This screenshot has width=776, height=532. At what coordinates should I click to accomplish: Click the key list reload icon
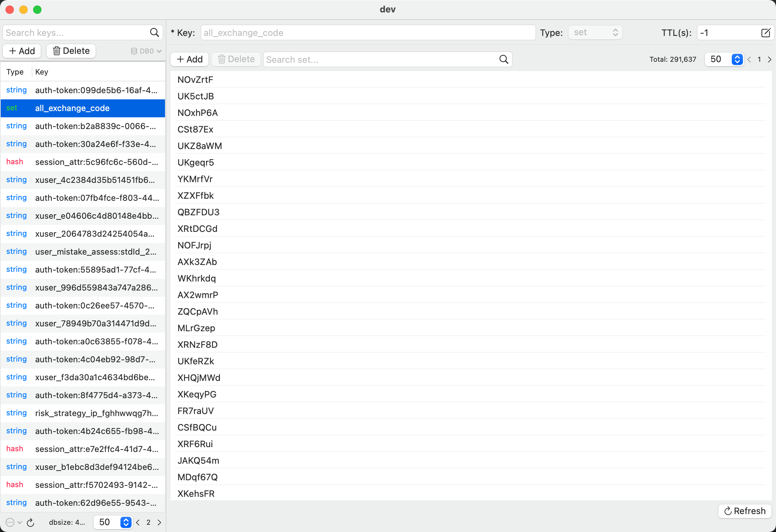click(30, 523)
